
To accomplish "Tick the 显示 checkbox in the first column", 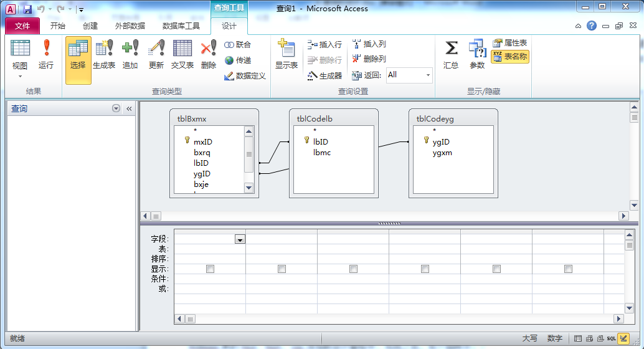I will (x=211, y=269).
